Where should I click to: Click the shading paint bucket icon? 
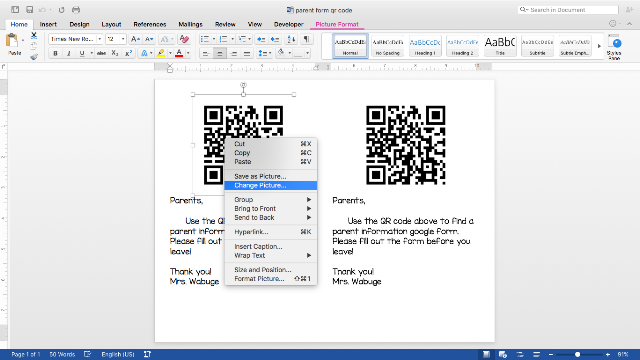click(x=281, y=53)
